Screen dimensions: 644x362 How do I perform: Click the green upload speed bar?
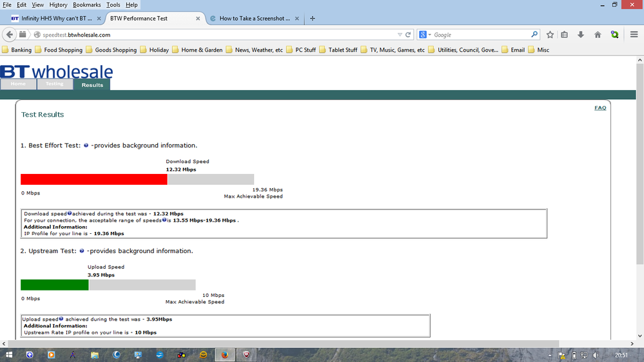pos(55,285)
